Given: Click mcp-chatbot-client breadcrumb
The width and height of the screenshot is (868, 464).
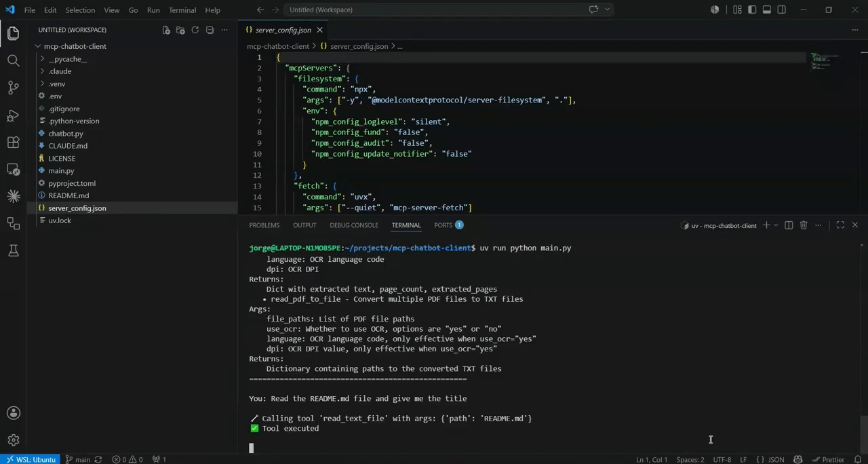Looking at the screenshot, I should tap(278, 46).
